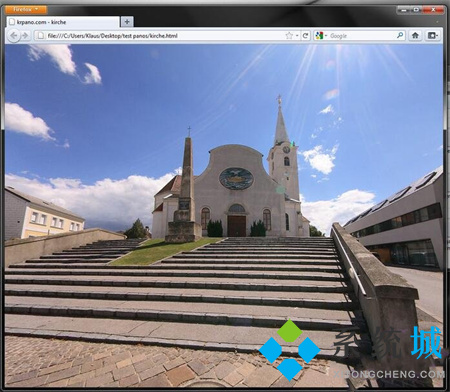Viewport: 450px width, 392px height.
Task: Click the page identity icon in address bar
Action: coord(40,36)
